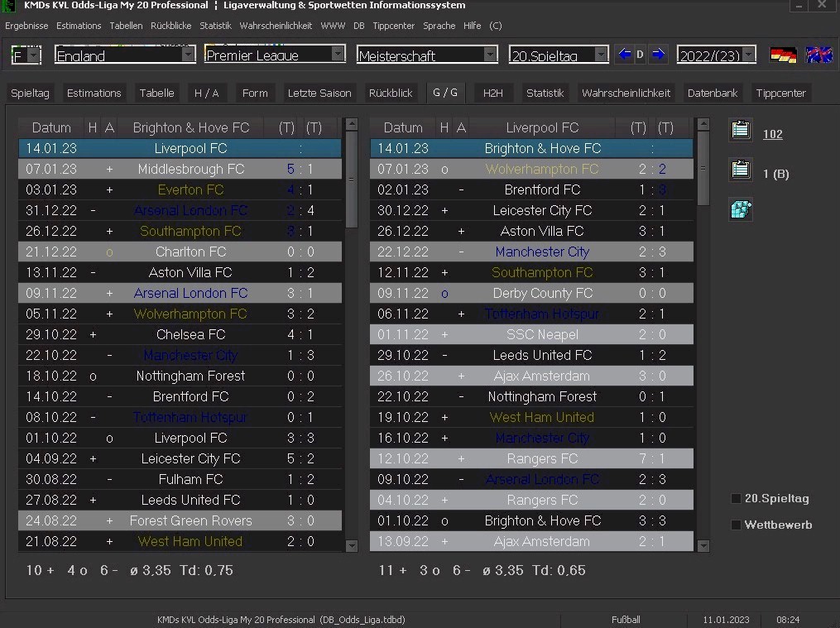
Task: Switch to the Tabelle tab
Action: (157, 93)
